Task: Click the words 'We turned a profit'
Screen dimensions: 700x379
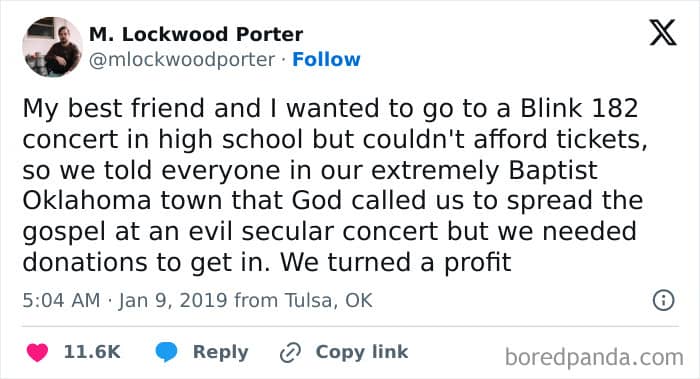Action: tap(396, 262)
